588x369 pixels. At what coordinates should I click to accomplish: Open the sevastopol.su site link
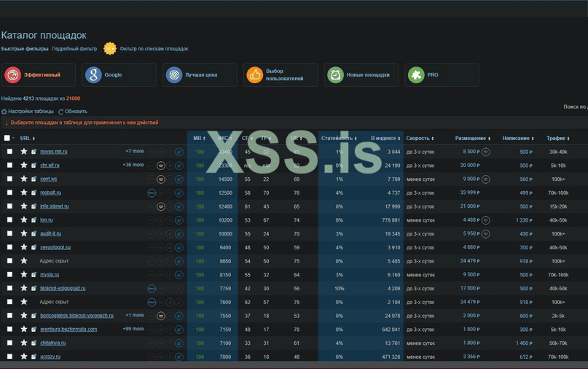(x=55, y=247)
